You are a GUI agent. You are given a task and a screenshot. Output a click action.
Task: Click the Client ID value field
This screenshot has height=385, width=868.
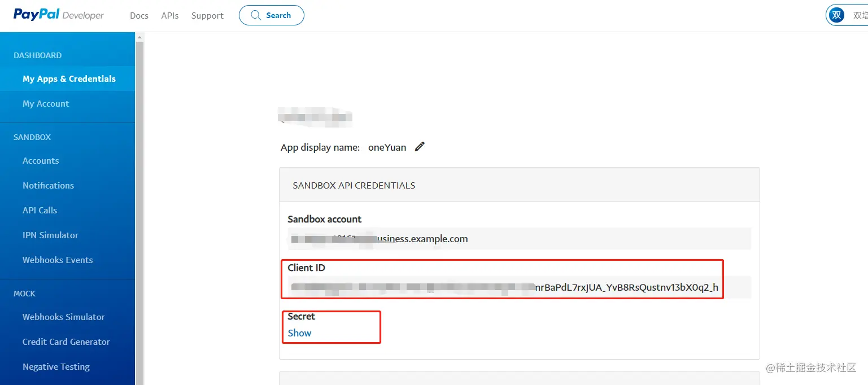tap(520, 287)
